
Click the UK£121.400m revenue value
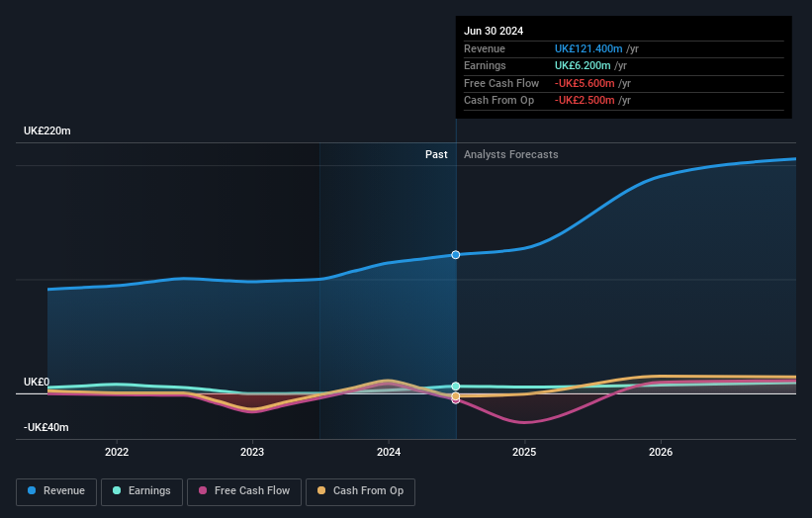(x=588, y=48)
